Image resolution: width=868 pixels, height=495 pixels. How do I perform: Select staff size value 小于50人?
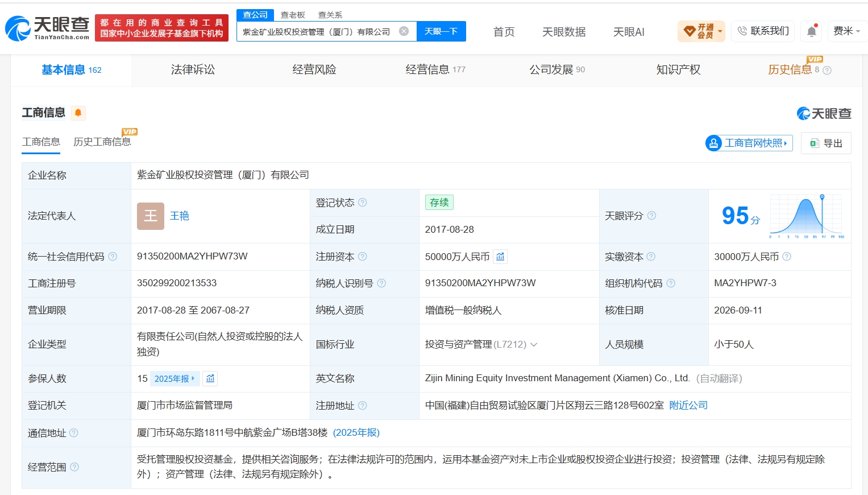pyautogui.click(x=734, y=344)
